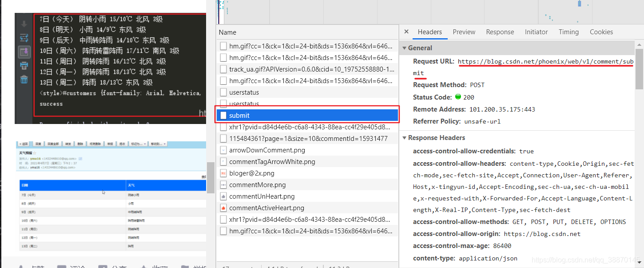
Task: Click the 13日（周二）console output line
Action: point(96,82)
